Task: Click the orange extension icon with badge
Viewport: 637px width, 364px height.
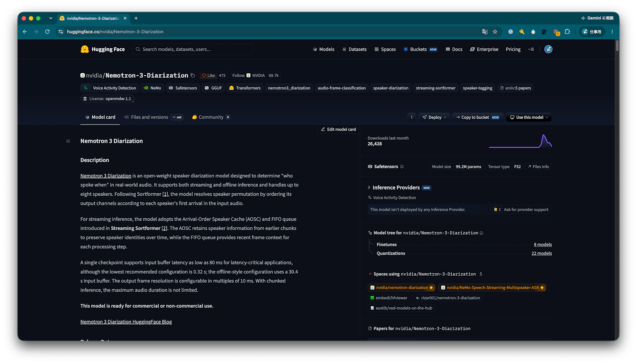Action: tap(556, 32)
